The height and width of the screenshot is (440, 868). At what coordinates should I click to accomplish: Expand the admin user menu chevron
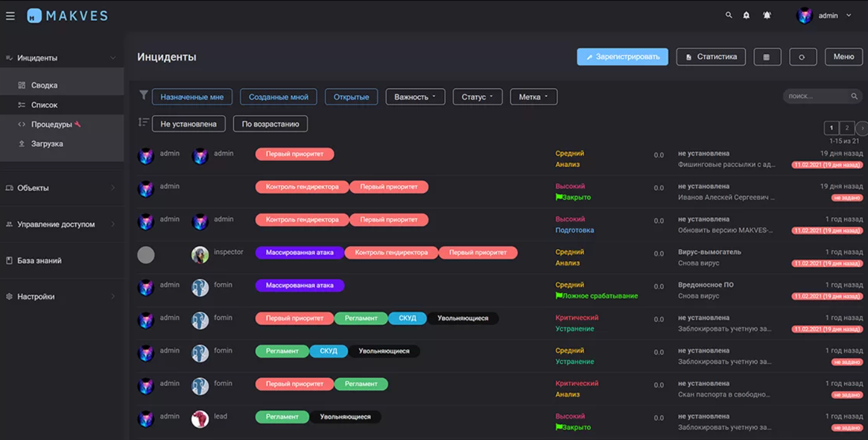point(849,16)
